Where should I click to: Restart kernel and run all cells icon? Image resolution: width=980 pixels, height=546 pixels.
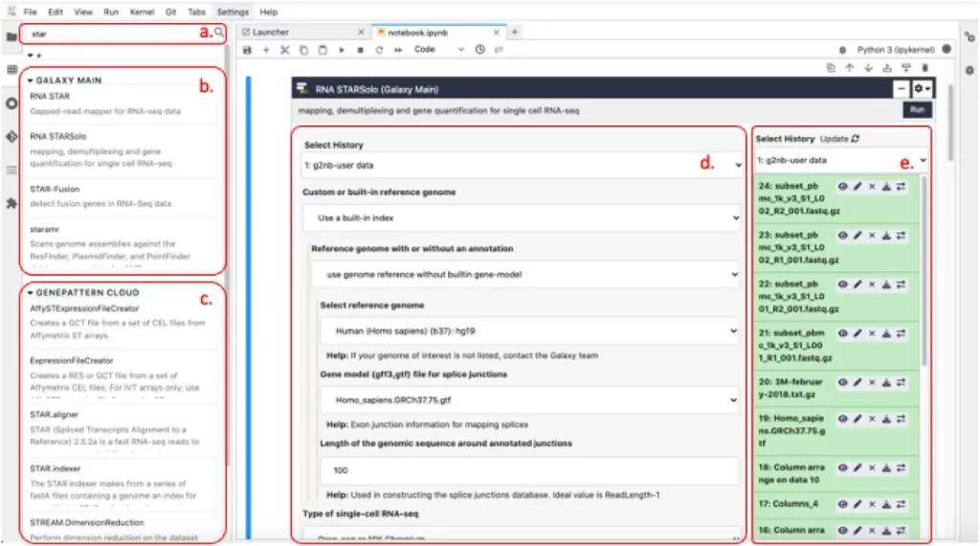click(x=398, y=50)
